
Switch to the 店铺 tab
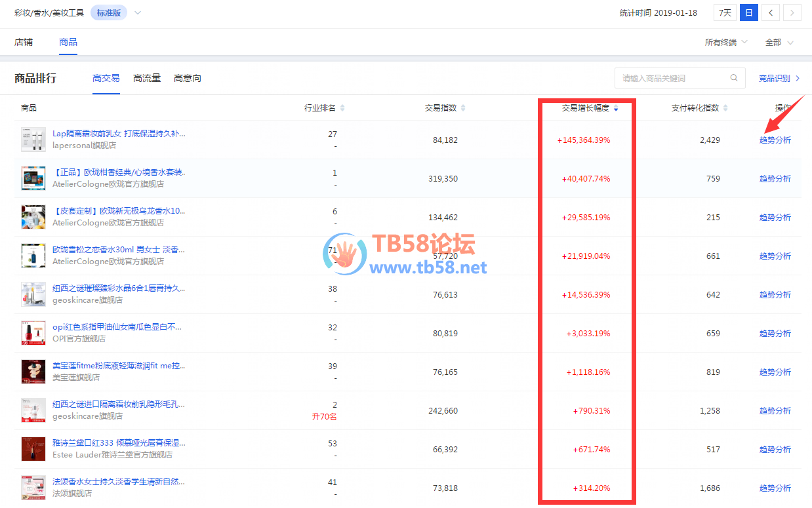[24, 42]
